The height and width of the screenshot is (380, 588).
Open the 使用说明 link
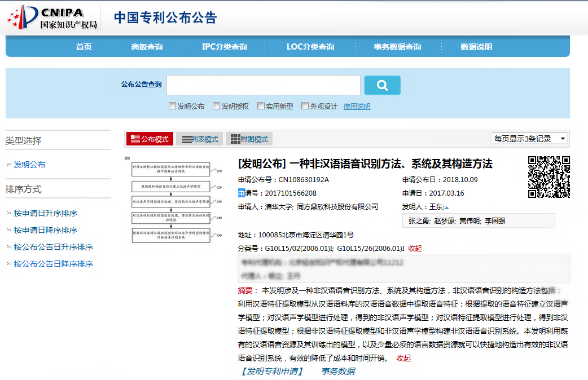coord(357,107)
